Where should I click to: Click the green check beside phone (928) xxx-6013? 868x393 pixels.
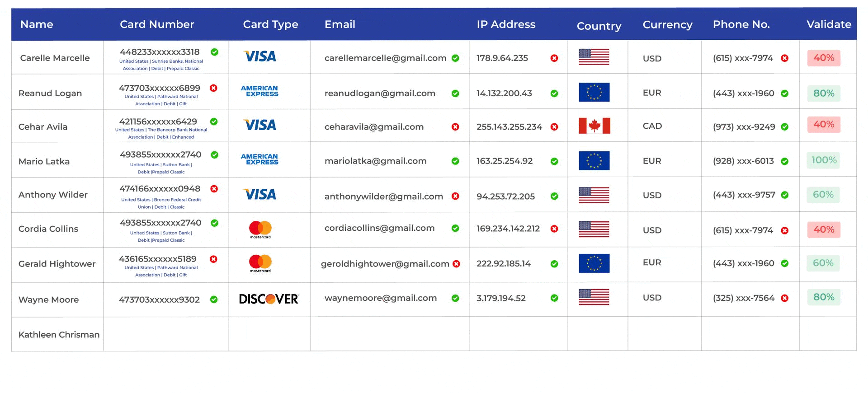tap(785, 161)
